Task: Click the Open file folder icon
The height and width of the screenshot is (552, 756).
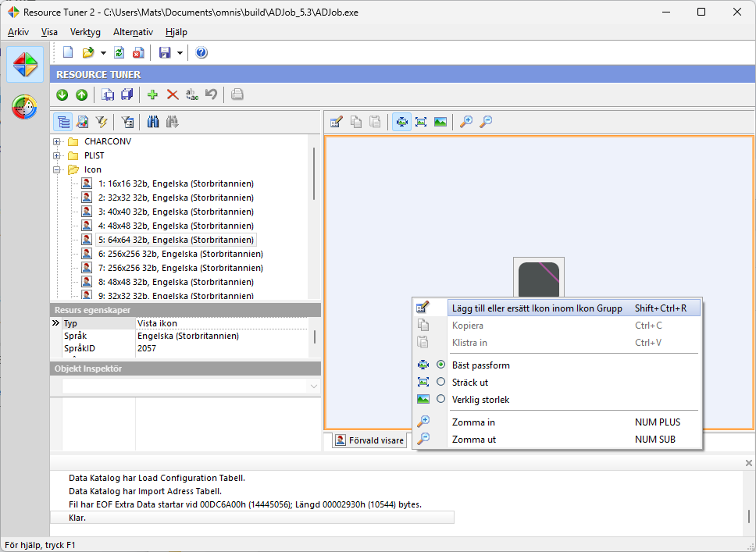Action: click(x=88, y=52)
